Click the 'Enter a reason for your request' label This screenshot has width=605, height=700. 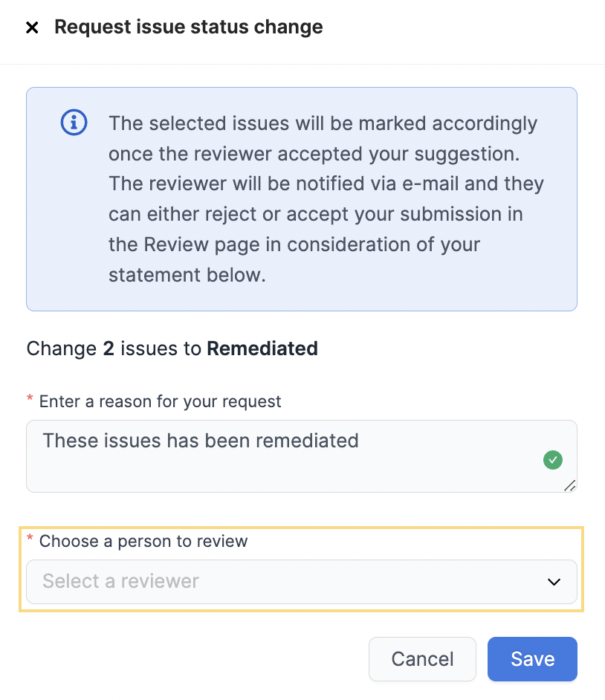click(x=161, y=401)
